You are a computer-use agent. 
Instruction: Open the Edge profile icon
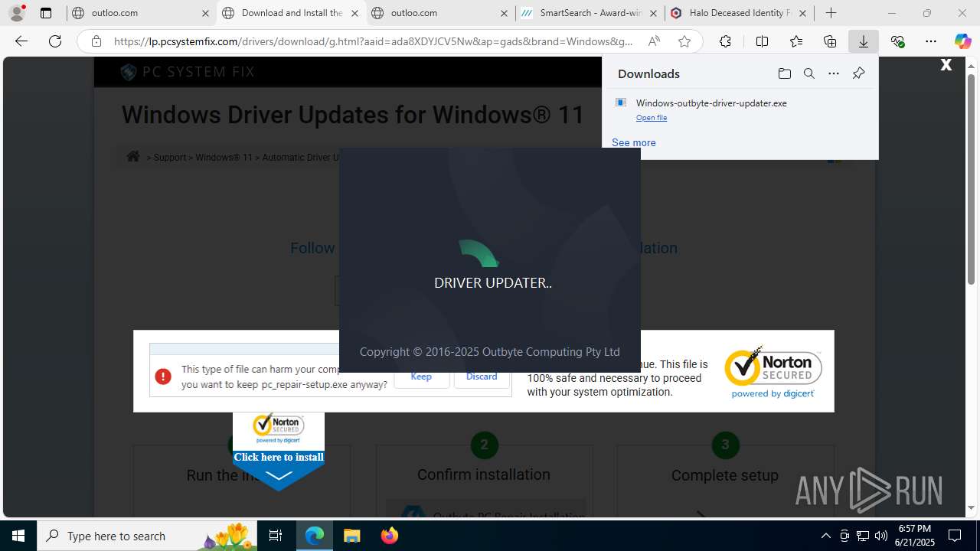17,13
